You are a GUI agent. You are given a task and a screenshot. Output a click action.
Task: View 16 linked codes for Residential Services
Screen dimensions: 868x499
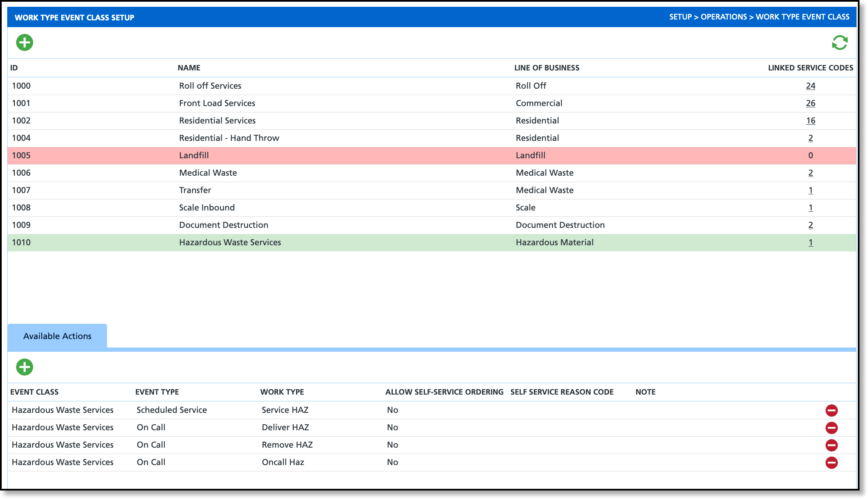(810, 121)
